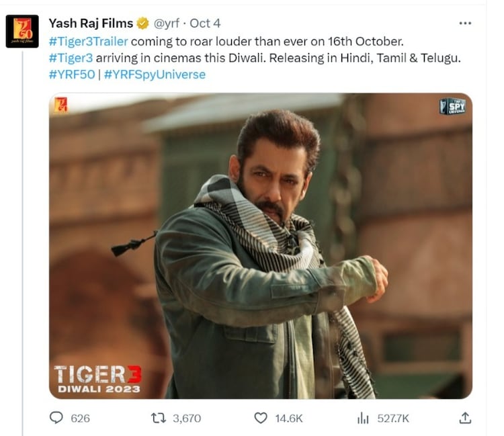The height and width of the screenshot is (436, 504).
Task: Open the #YRFSpyUniverse hashtag
Action: coord(155,75)
